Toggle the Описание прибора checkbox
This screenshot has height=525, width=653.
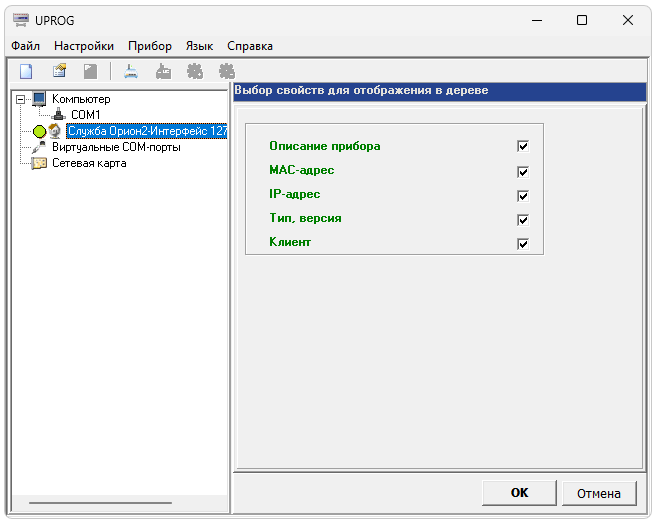coord(523,146)
